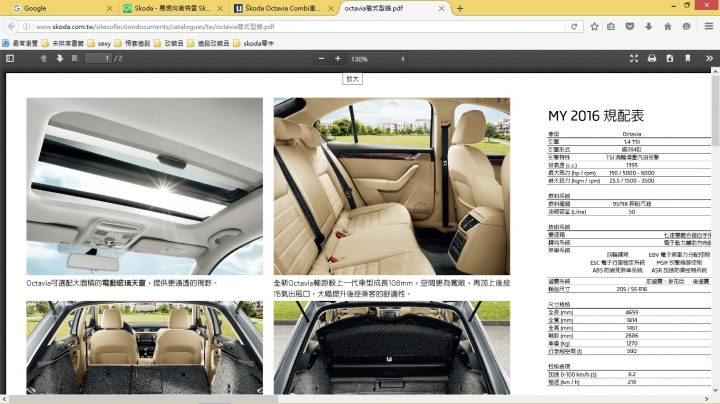Screen dimensions: 720x404
Task: Reload the page with the refresh icon
Action: point(574,27)
